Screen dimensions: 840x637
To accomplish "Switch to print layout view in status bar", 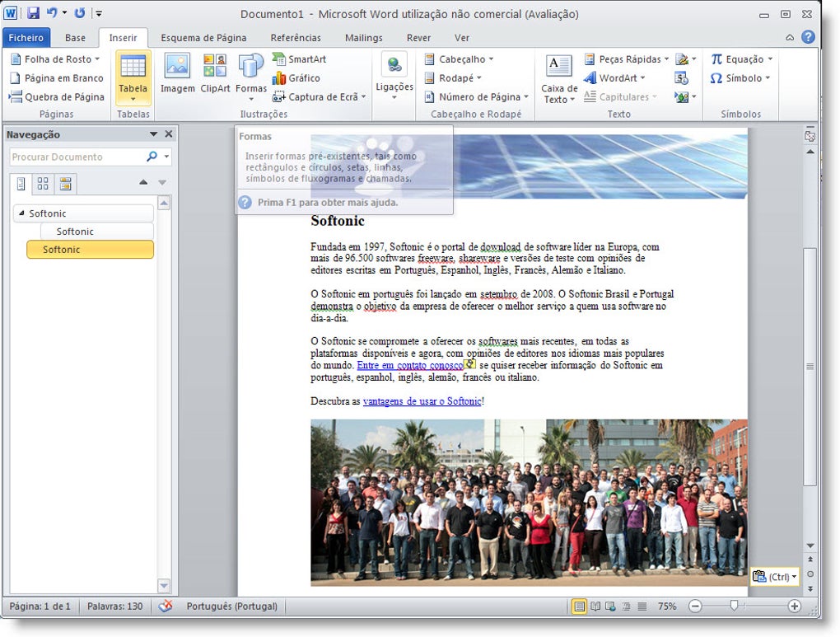I will (580, 607).
